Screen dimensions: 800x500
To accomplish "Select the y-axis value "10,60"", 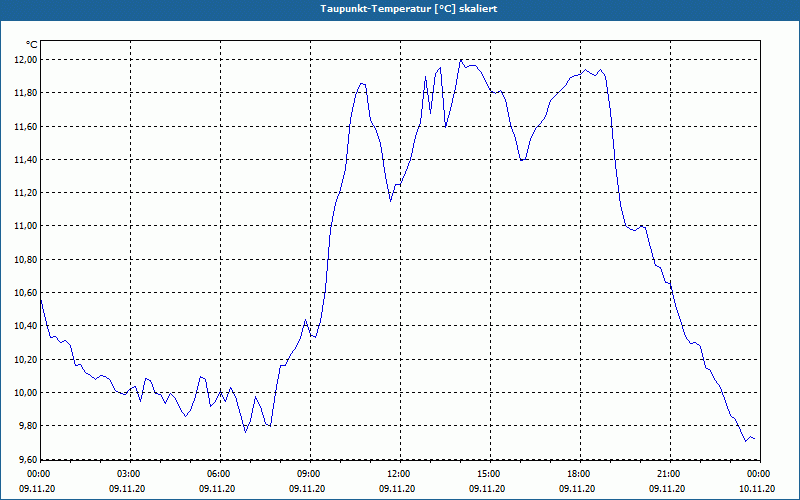I will (27, 293).
